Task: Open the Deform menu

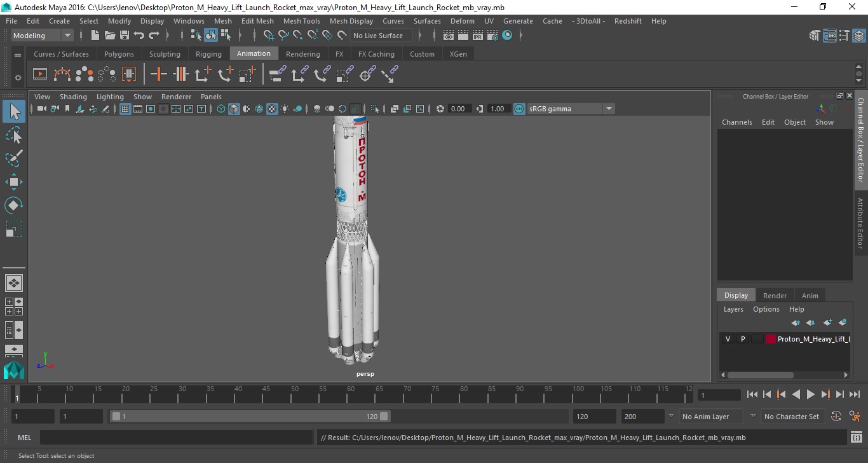Action: [462, 21]
